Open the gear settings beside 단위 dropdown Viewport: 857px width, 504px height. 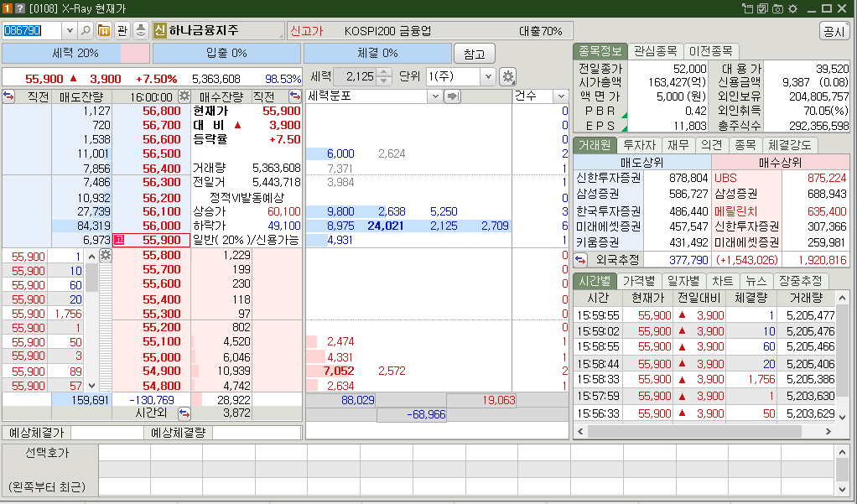point(508,76)
